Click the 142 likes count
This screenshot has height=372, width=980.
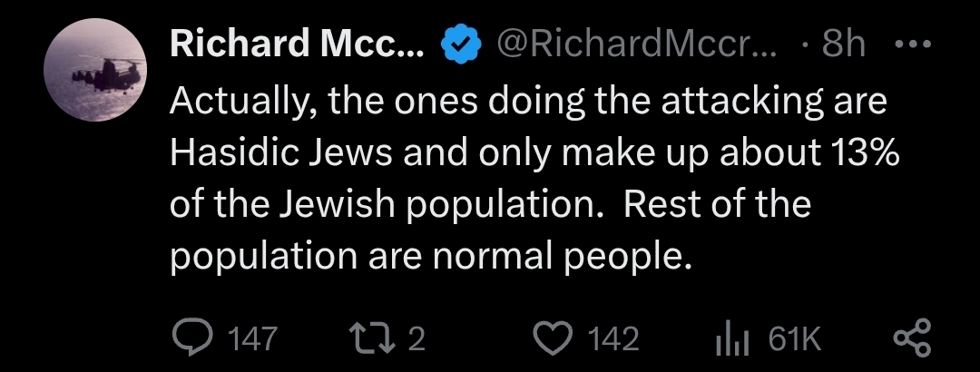[614, 339]
